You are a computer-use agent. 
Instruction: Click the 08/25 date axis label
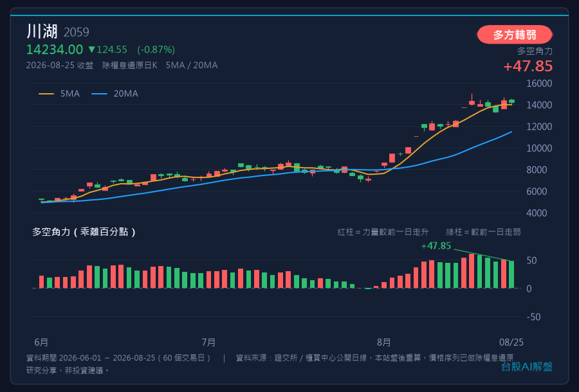511,343
